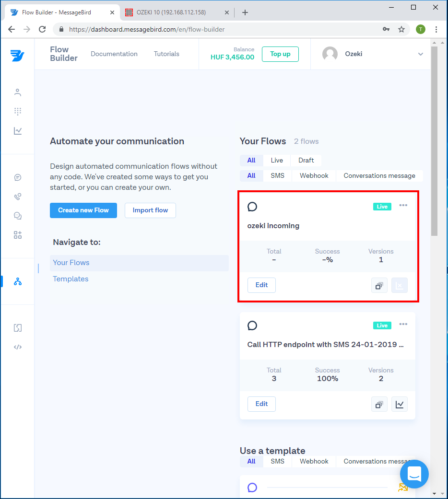Click the Create new Flow button
This screenshot has width=448, height=499.
(83, 210)
